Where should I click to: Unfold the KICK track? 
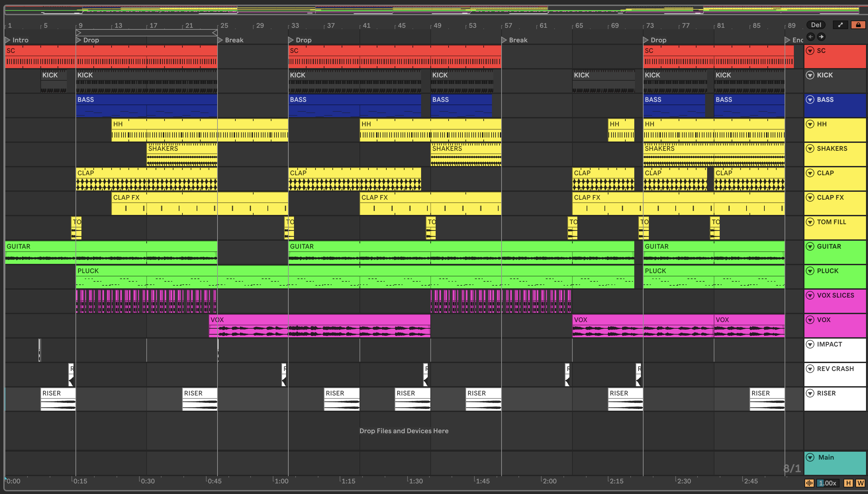(810, 75)
